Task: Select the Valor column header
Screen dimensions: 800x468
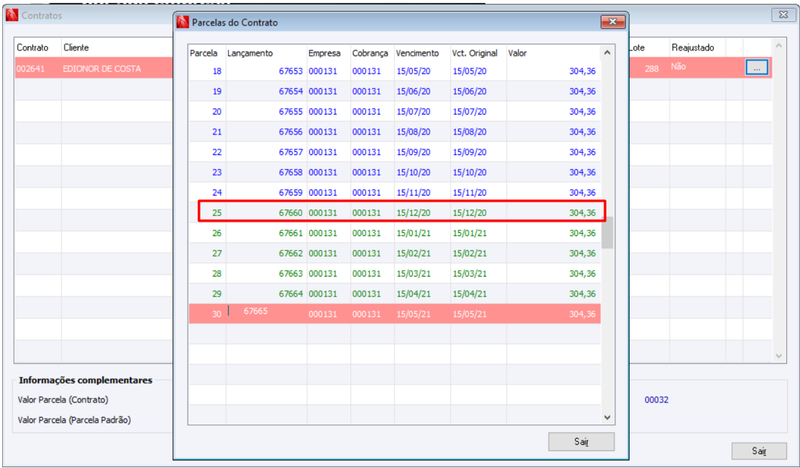Action: (517, 53)
